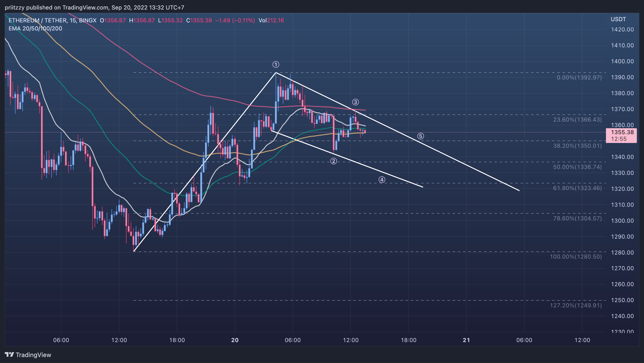Click the wave marker circled 3
This screenshot has width=644, height=363.
356,102
